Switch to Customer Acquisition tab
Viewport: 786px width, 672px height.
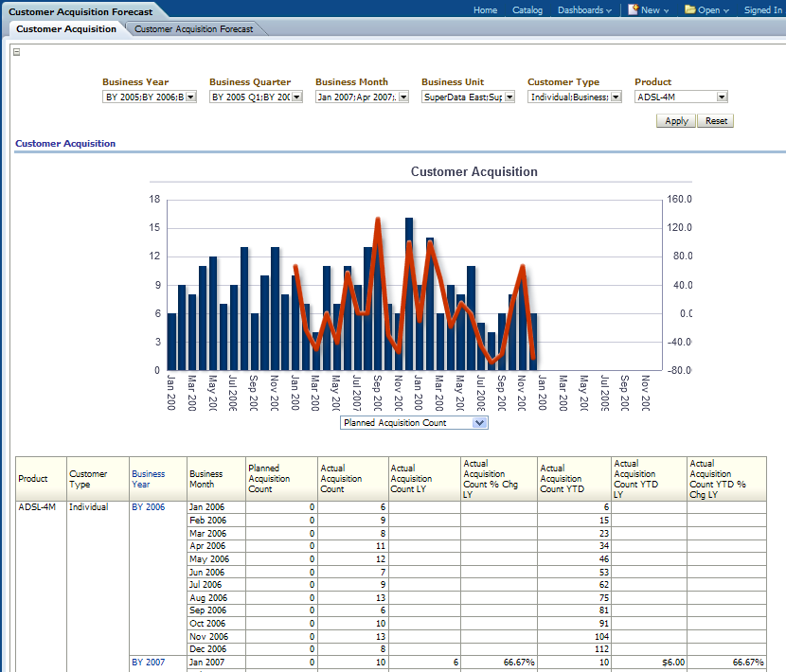pos(66,29)
